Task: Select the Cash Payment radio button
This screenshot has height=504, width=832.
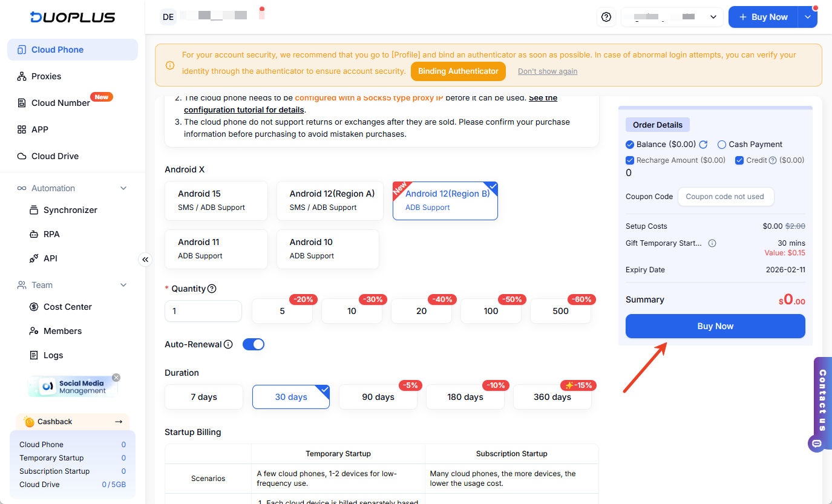Action: coord(722,145)
